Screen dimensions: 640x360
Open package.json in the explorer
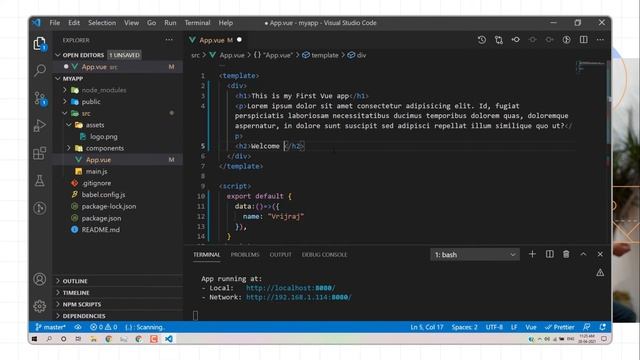coord(101,218)
